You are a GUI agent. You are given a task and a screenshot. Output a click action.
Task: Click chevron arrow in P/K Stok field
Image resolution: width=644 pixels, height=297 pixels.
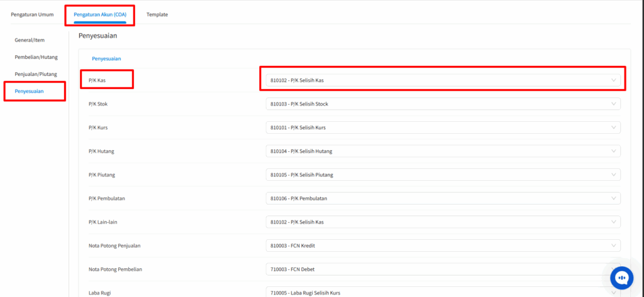614,104
